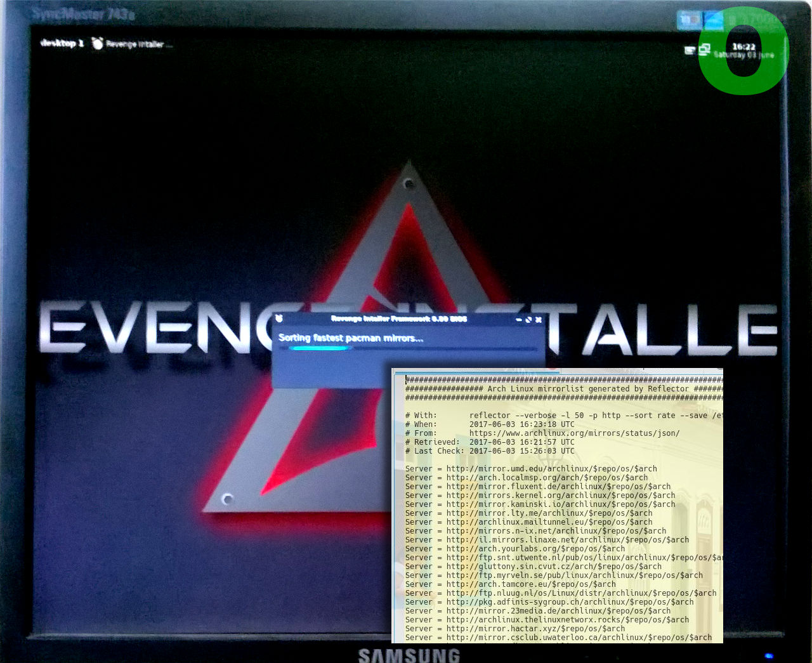This screenshot has width=812, height=663.
Task: Click the blue screen thumbnail icon in the tray
Action: click(714, 19)
